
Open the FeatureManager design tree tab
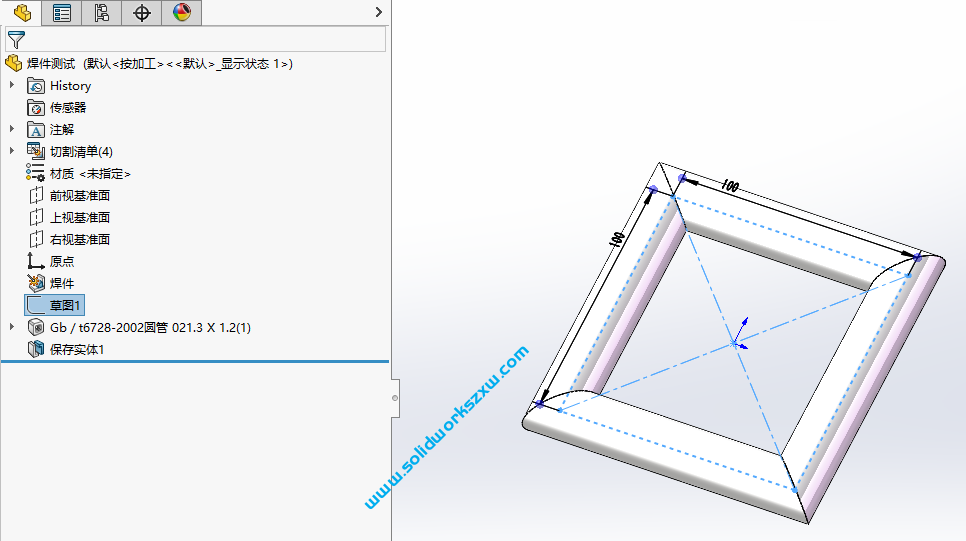click(x=22, y=12)
